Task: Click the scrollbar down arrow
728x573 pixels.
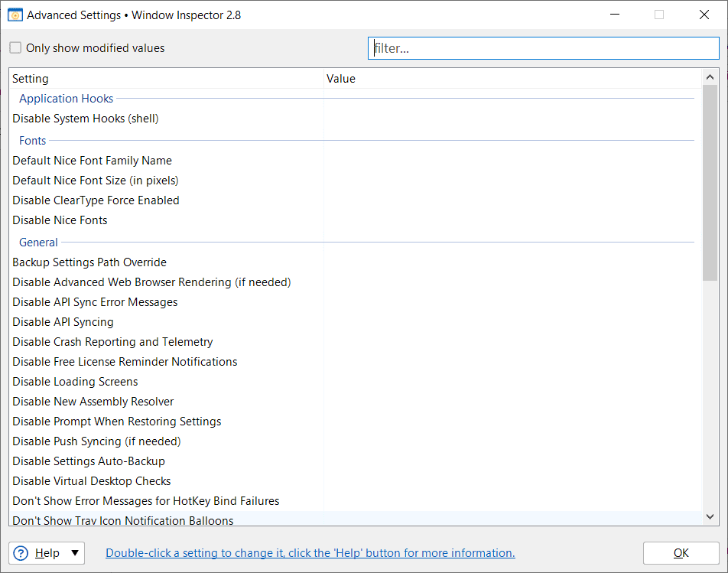Action: pyautogui.click(x=710, y=517)
